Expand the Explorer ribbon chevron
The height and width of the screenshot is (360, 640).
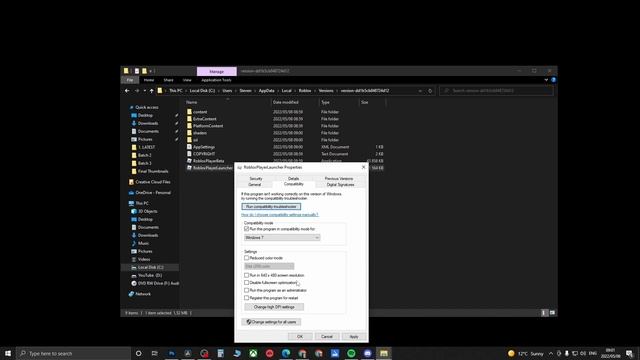point(546,80)
